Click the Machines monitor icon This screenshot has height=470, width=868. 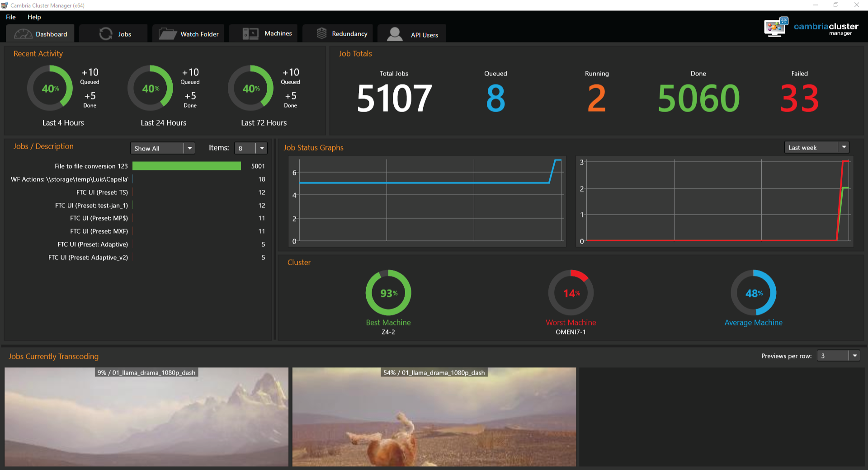coord(250,34)
